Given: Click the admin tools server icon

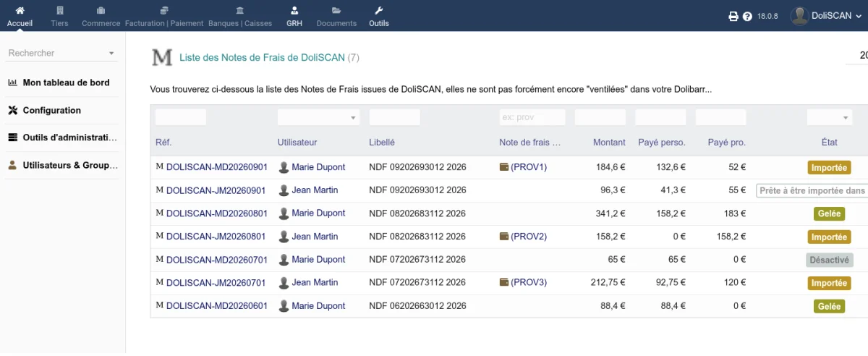Looking at the screenshot, I should [12, 137].
